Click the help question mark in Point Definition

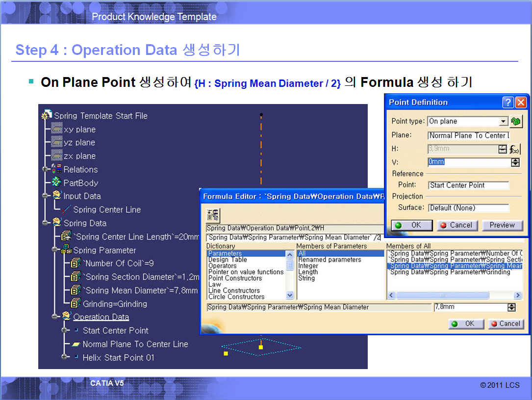[x=508, y=102]
